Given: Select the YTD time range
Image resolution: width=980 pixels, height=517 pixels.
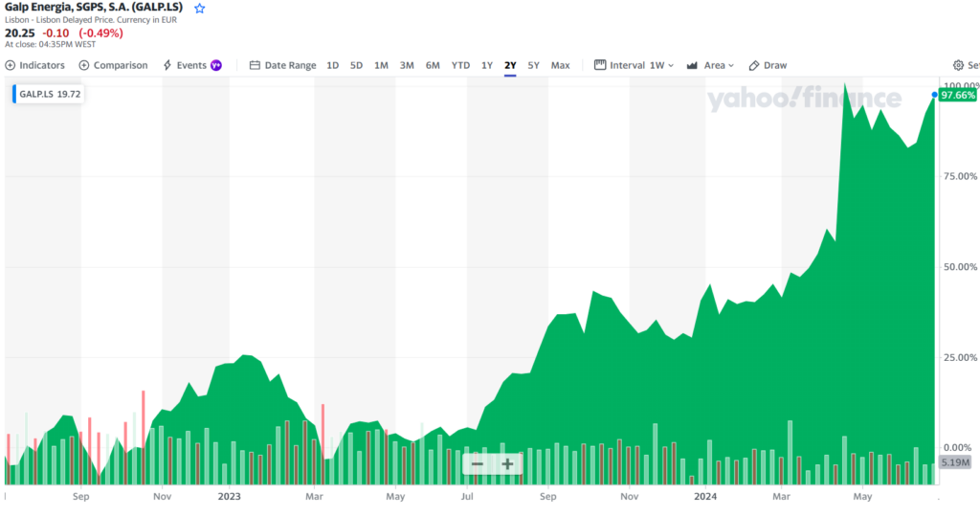Looking at the screenshot, I should tap(460, 65).
